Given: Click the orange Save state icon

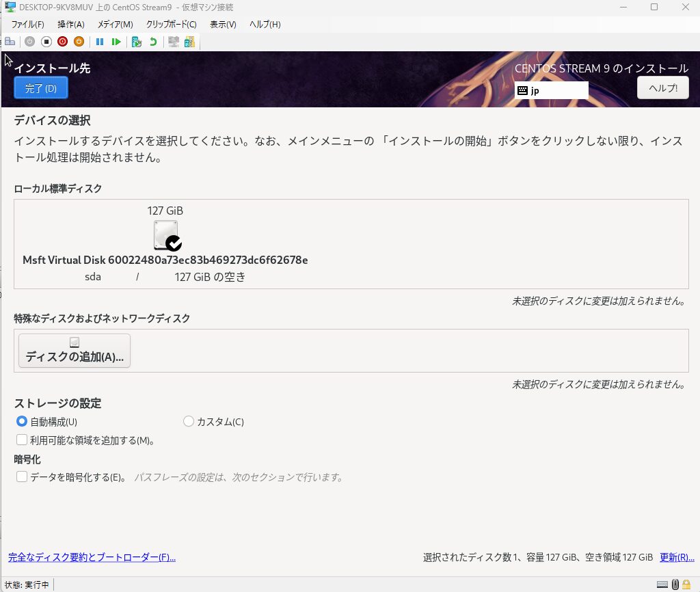Looking at the screenshot, I should point(79,42).
